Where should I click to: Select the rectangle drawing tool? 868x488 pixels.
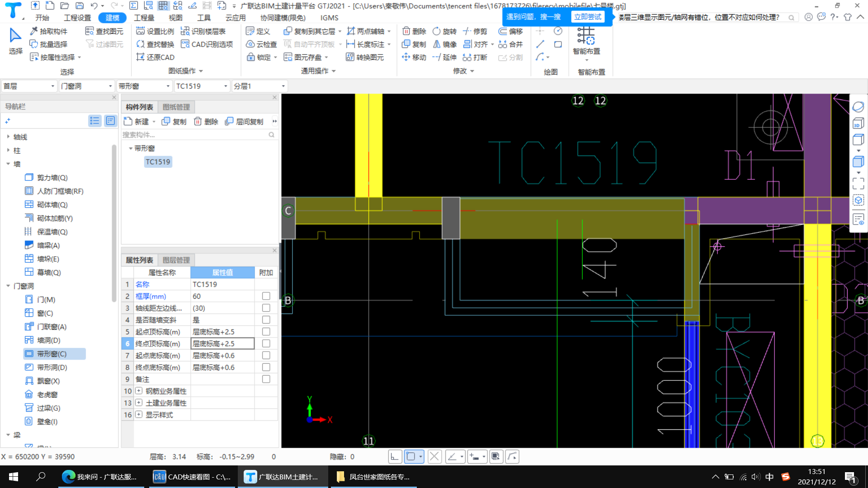558,44
